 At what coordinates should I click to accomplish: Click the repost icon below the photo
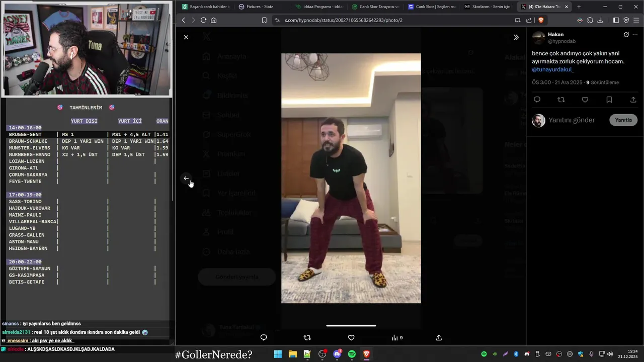(307, 338)
